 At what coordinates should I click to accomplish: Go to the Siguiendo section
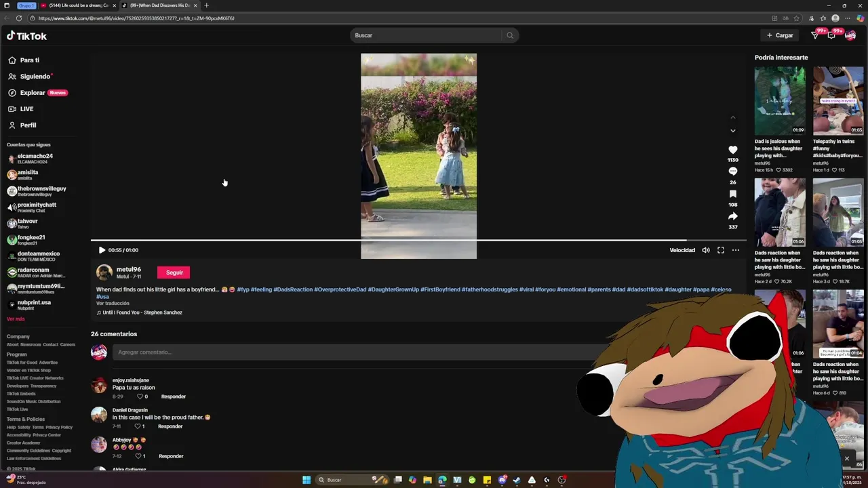click(30, 77)
